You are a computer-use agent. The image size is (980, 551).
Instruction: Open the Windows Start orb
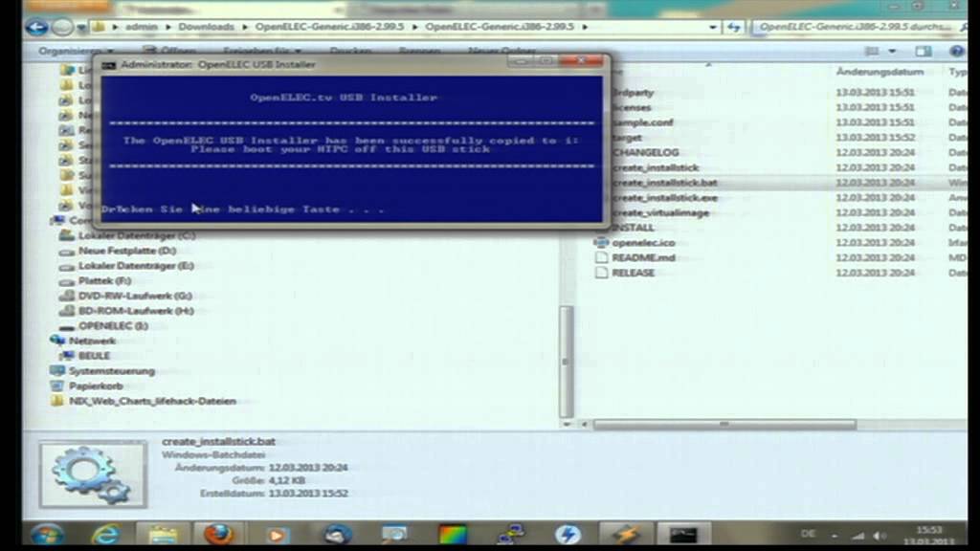point(48,535)
